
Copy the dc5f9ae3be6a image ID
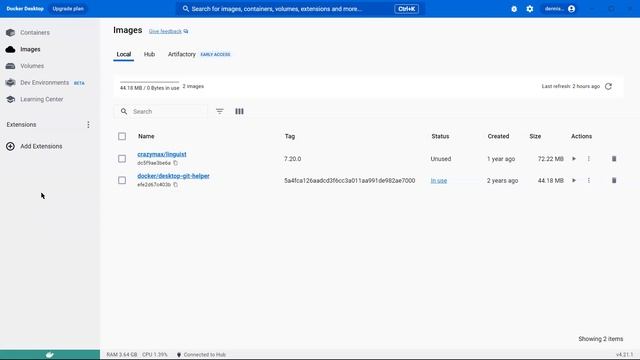click(x=176, y=163)
